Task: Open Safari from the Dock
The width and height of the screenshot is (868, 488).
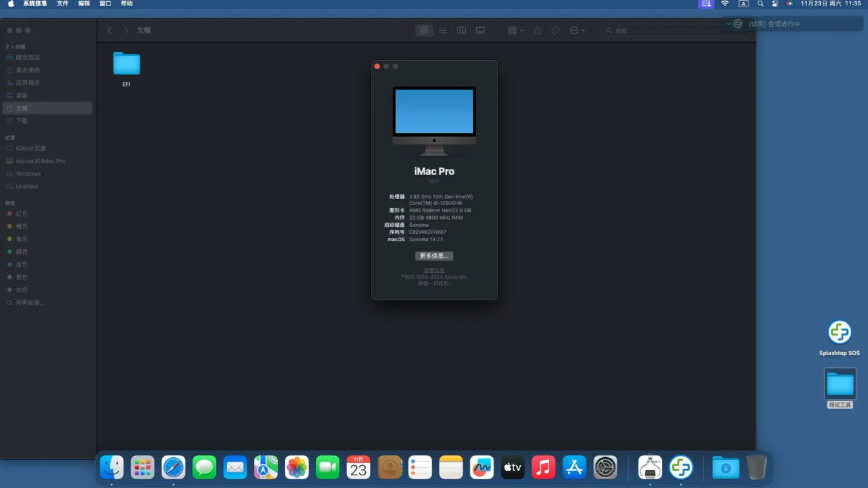Action: pyautogui.click(x=174, y=467)
